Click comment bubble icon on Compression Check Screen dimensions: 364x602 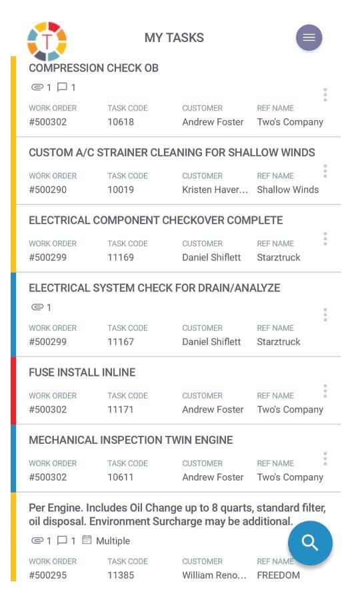(62, 87)
